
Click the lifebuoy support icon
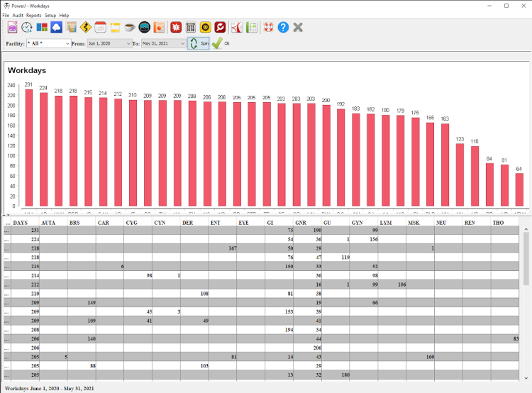point(268,28)
